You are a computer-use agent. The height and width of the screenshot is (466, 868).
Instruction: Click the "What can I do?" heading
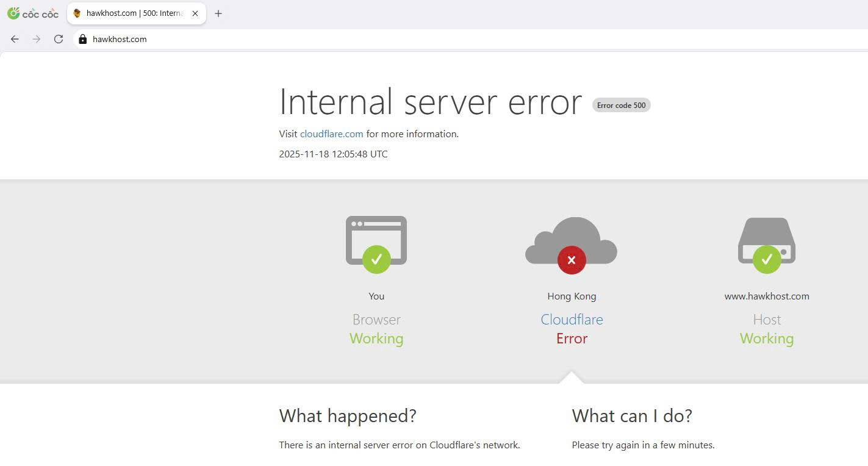(632, 416)
